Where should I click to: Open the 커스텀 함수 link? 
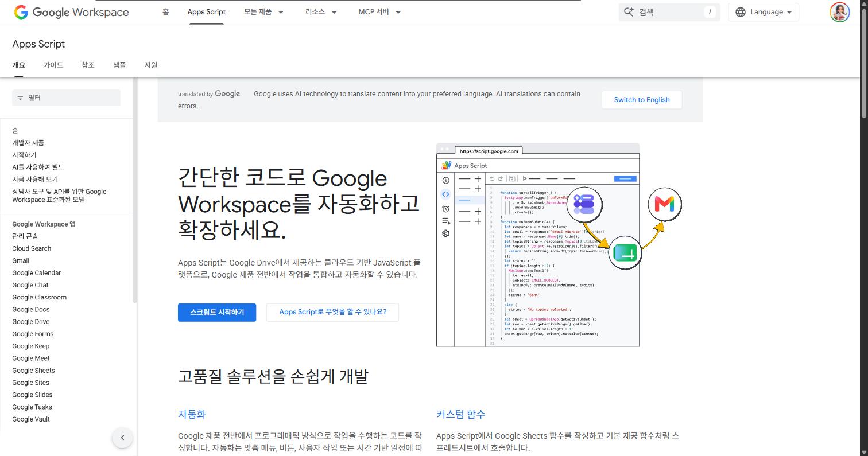460,414
